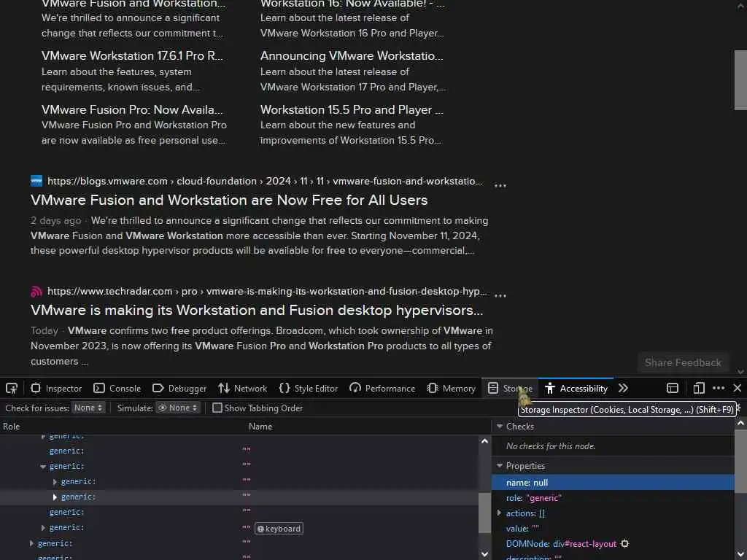
Task: Open options menu for techradar.com result
Action: click(x=500, y=295)
